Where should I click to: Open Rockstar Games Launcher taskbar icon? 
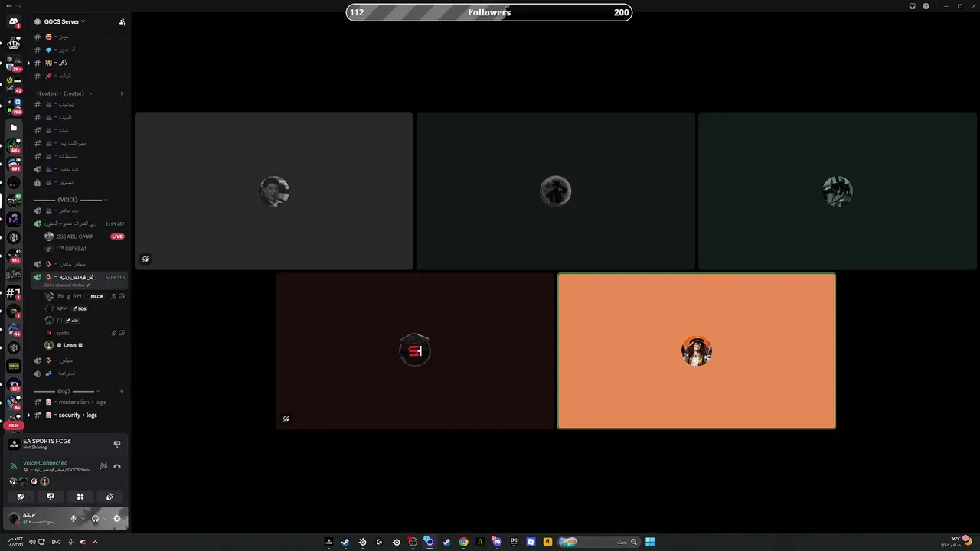click(x=547, y=542)
